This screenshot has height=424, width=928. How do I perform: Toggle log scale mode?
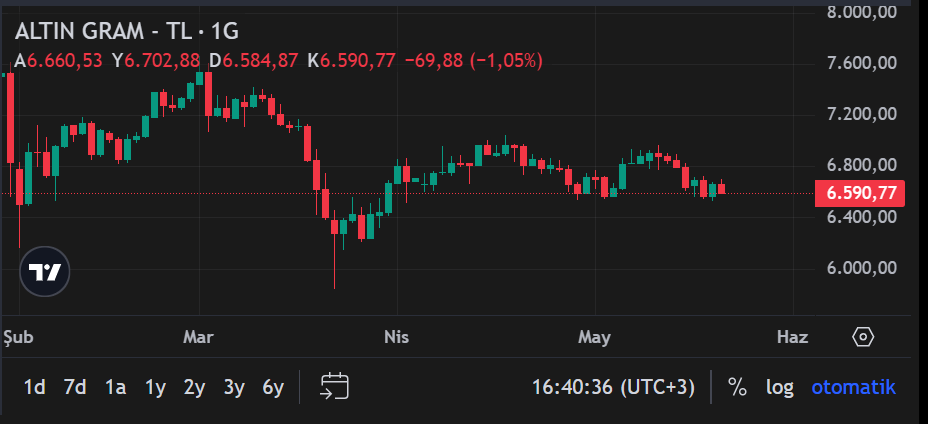779,387
